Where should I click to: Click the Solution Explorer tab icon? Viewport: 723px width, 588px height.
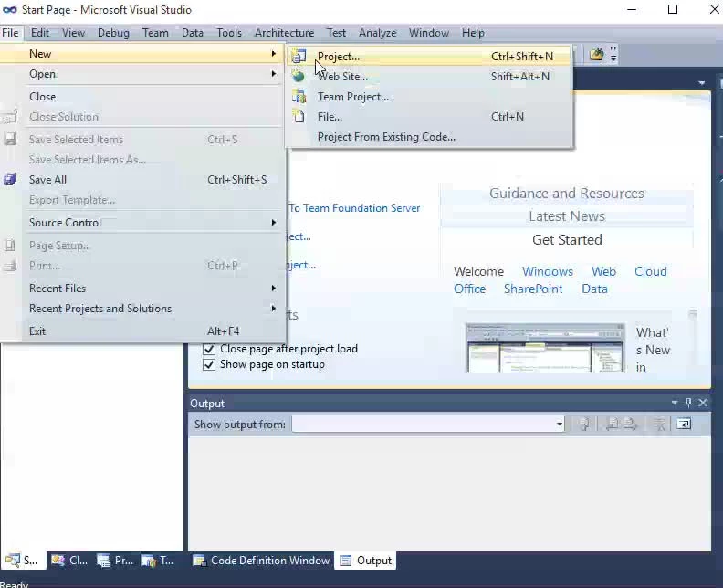pos(12,561)
